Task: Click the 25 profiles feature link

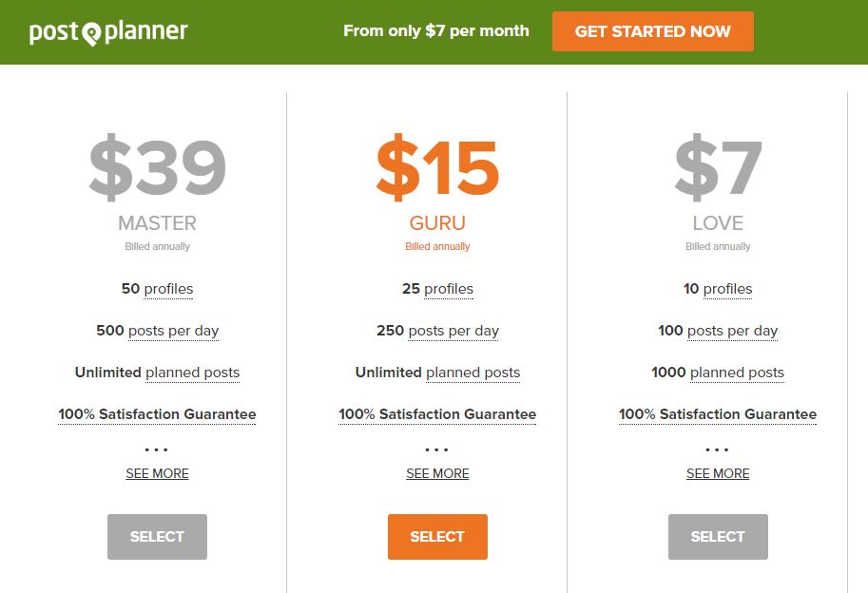Action: pos(437,289)
